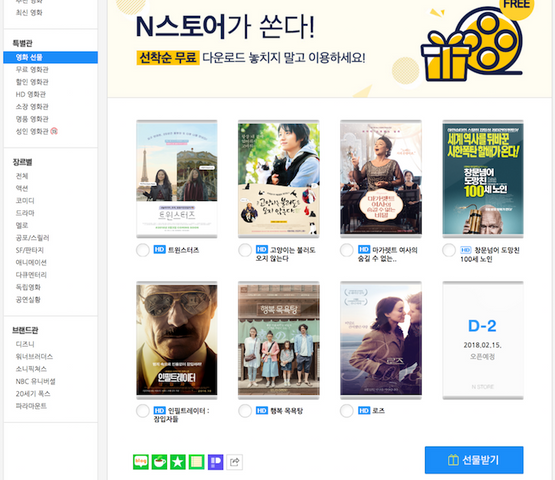This screenshot has height=480, width=555.
Task: Click the 인필트레이터 : 잠입자들 title text
Action: coord(181,415)
